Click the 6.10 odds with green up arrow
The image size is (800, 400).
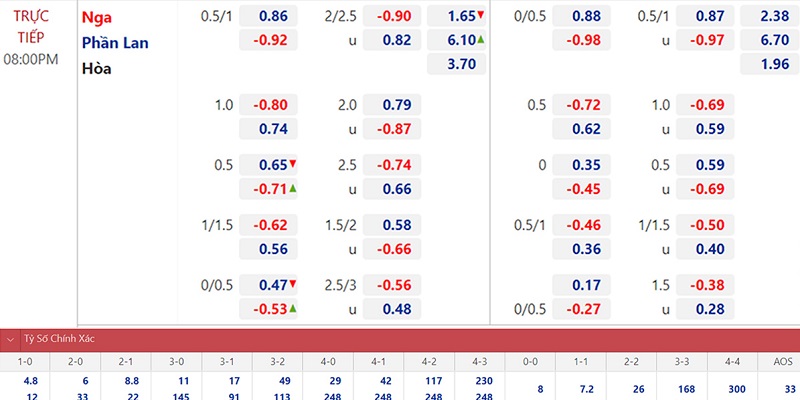[x=457, y=40]
